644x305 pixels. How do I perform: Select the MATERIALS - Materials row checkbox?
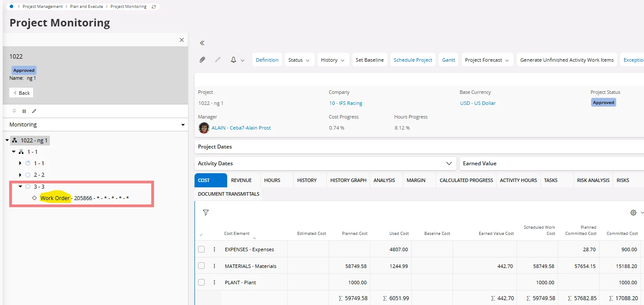tap(201, 266)
